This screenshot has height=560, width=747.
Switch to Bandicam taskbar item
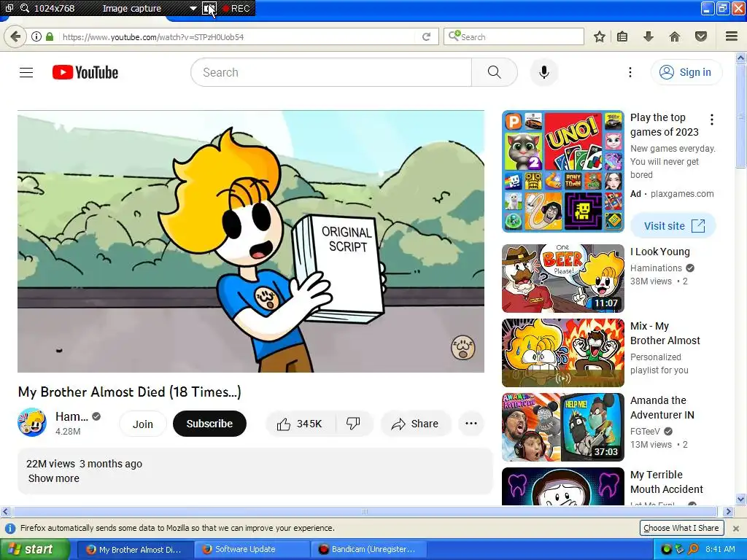(368, 550)
